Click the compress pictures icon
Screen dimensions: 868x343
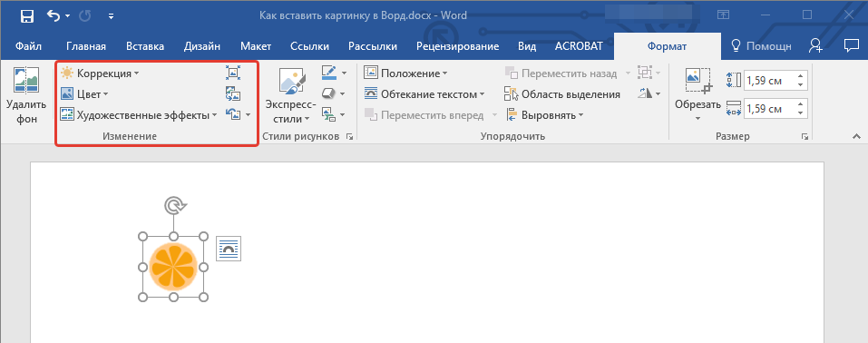[x=232, y=73]
